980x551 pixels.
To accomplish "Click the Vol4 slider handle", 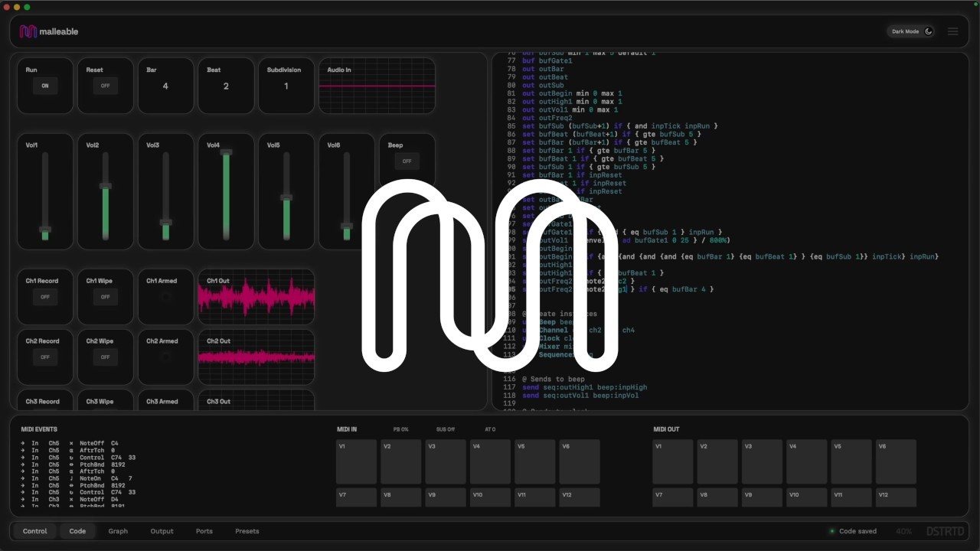I will point(226,152).
